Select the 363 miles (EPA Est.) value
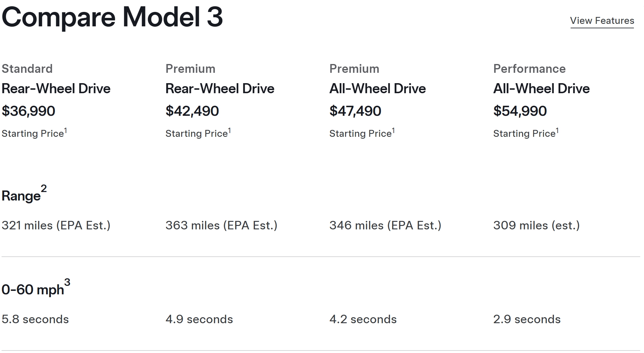644x353 pixels. [x=221, y=225]
